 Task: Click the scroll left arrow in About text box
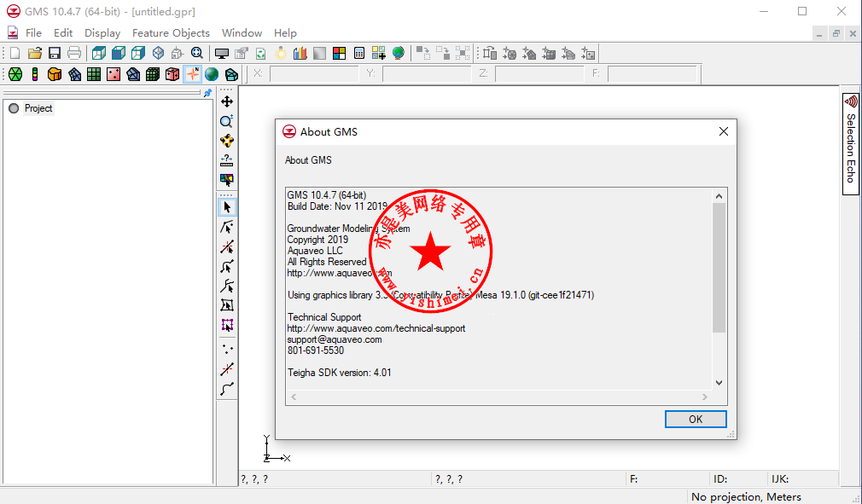tap(294, 397)
